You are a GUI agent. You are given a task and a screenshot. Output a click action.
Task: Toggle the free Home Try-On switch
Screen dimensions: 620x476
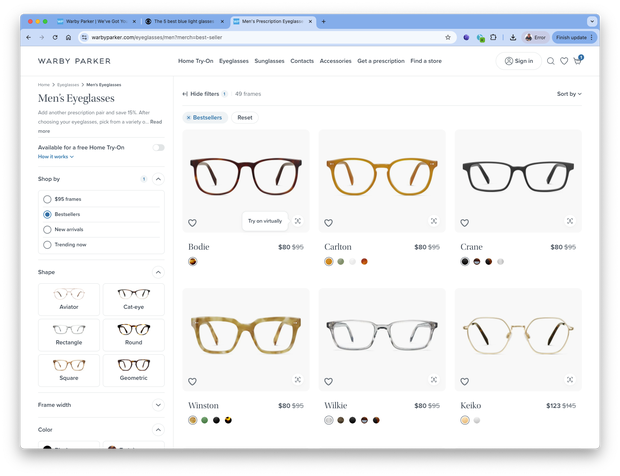pyautogui.click(x=158, y=147)
